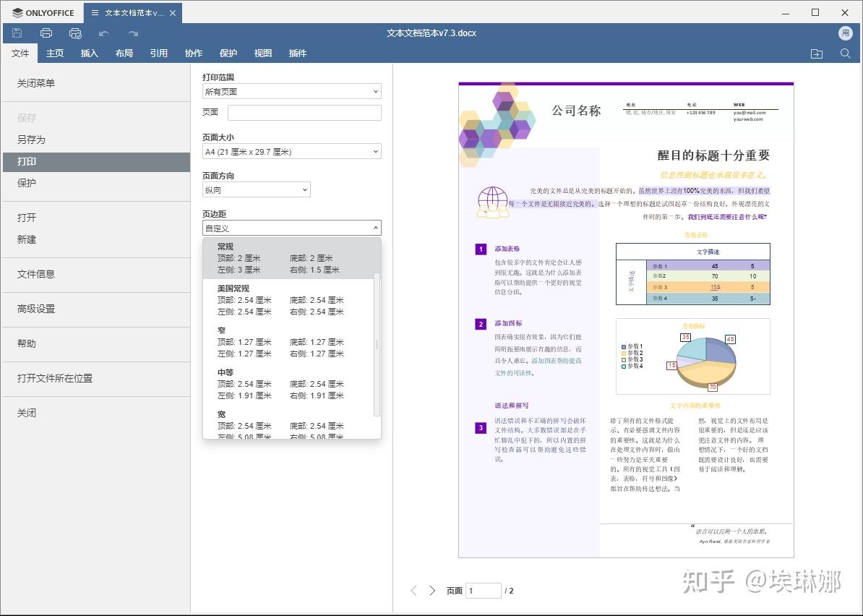863x616 pixels.
Task: Click the Save icon in the toolbar
Action: point(16,33)
